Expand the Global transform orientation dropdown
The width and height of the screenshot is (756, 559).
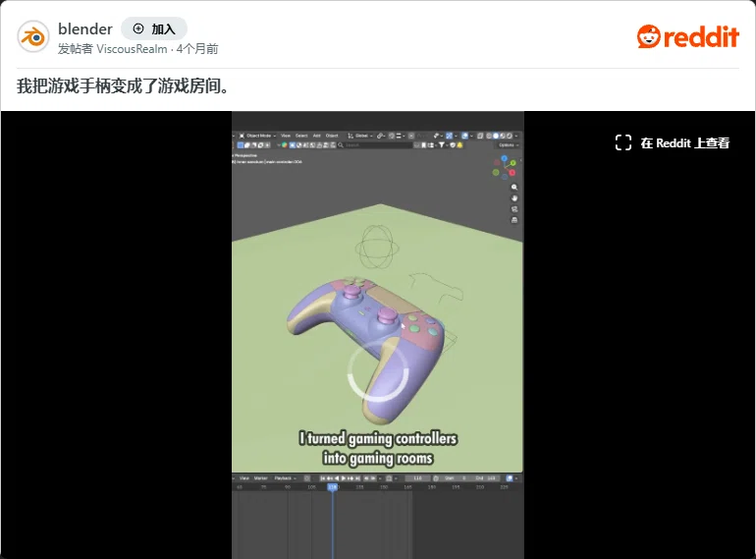(x=360, y=136)
